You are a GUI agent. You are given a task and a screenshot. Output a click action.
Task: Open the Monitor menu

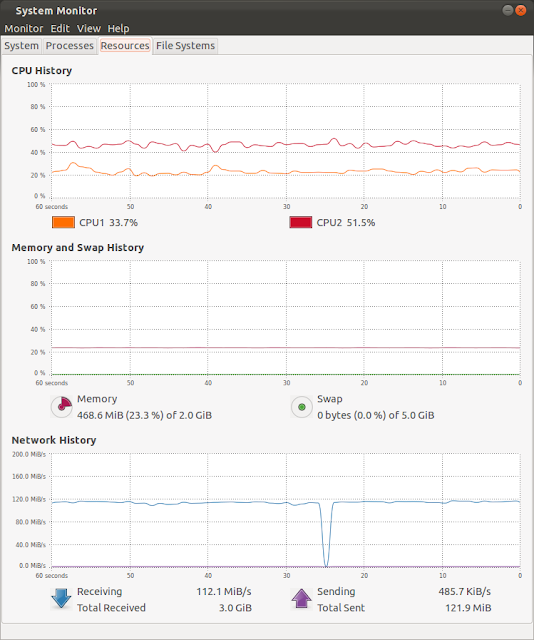click(x=24, y=29)
